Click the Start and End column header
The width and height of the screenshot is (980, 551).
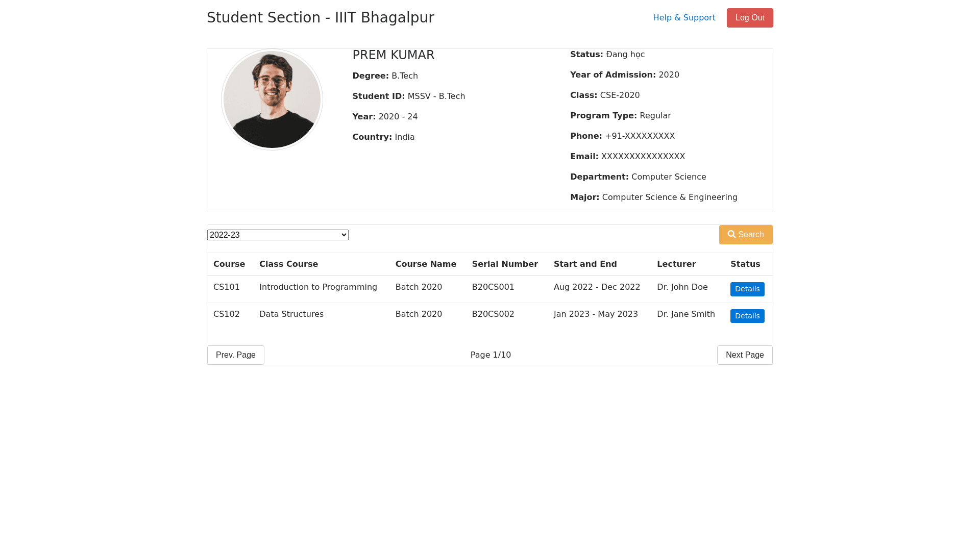point(585,264)
